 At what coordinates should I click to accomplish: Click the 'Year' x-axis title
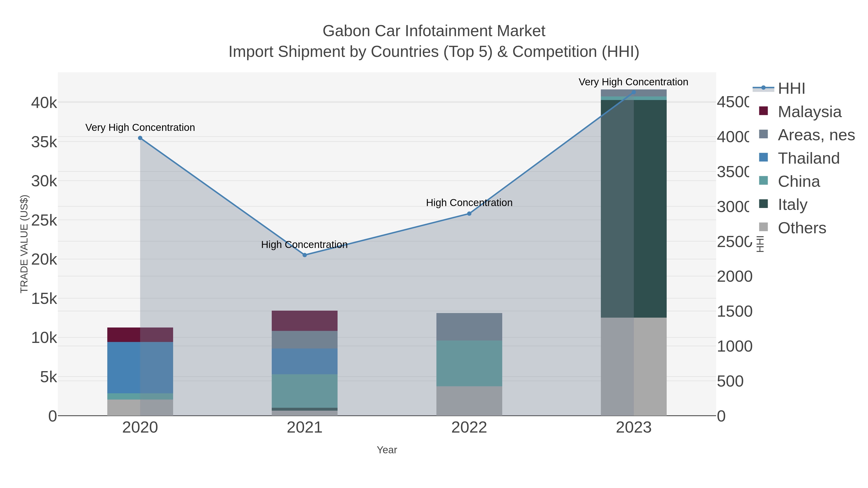tap(387, 450)
